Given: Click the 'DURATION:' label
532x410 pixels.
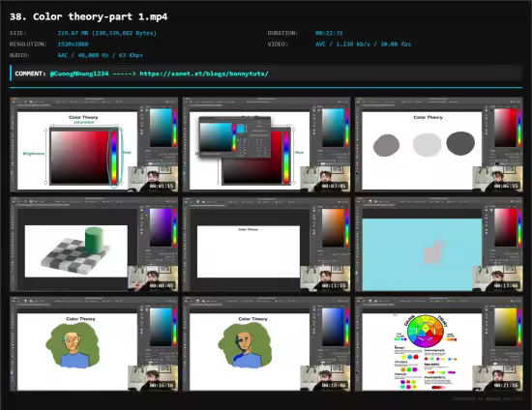Looking at the screenshot, I should coord(282,33).
